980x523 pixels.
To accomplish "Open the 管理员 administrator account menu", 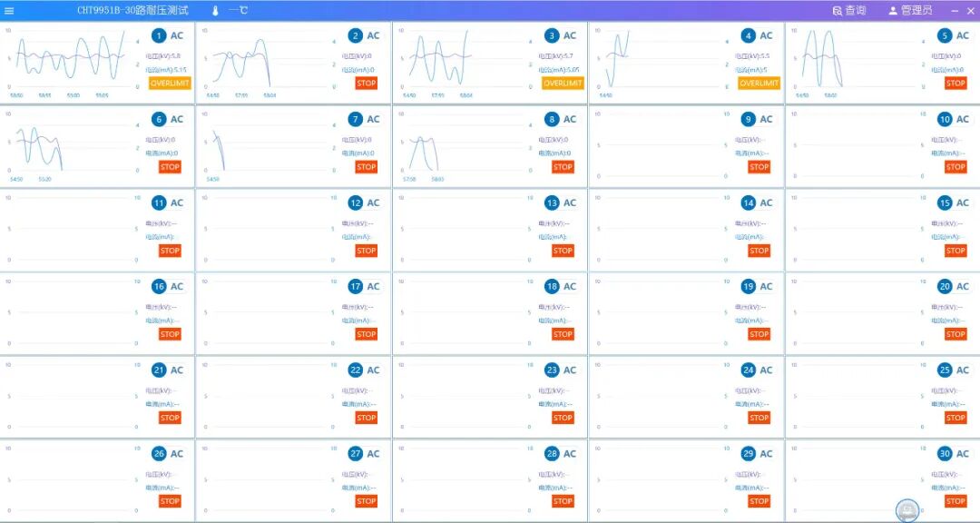I will coord(910,11).
